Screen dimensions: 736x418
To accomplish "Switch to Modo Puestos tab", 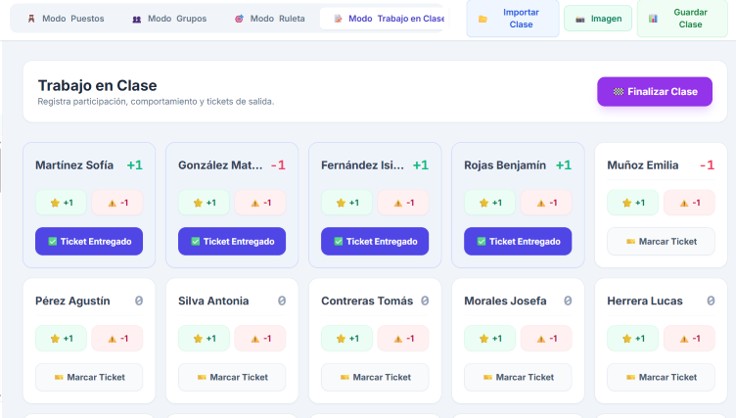I will pyautogui.click(x=66, y=19).
